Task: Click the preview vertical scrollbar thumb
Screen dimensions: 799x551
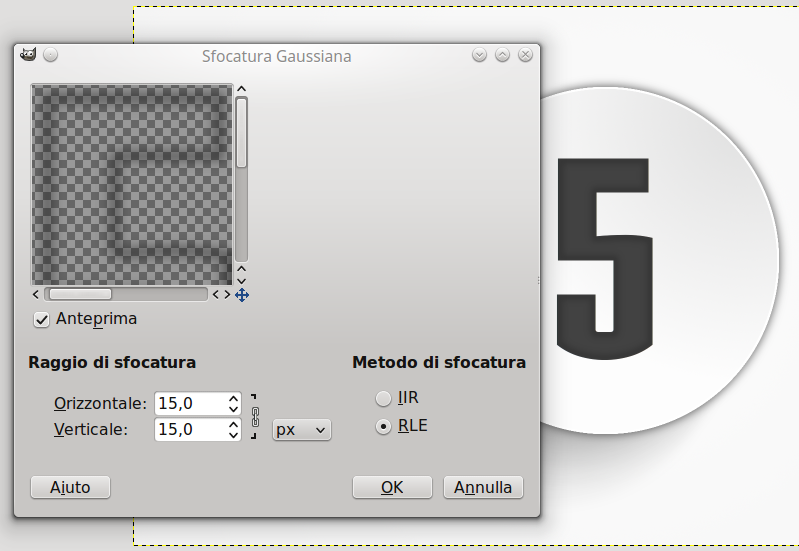Action: 242,133
